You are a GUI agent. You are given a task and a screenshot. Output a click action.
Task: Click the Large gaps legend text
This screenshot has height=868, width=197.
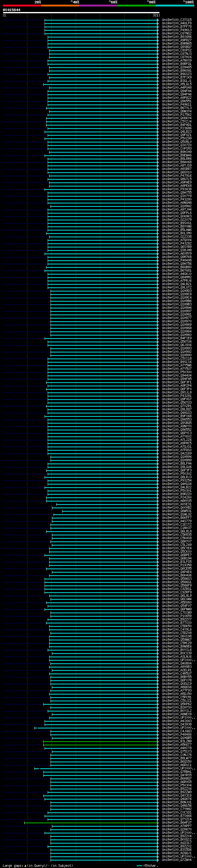coord(38,865)
